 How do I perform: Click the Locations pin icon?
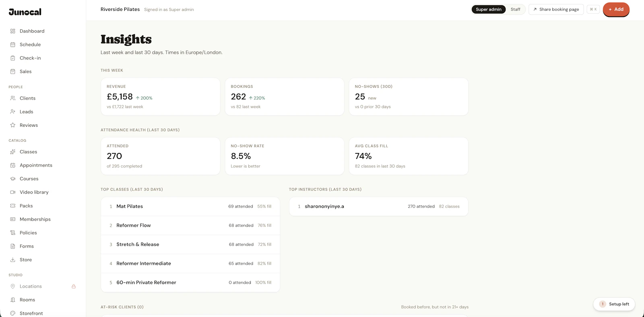[13, 286]
